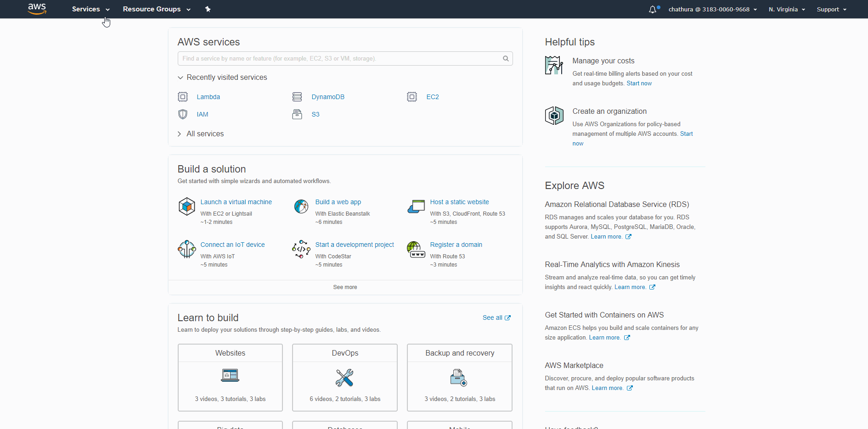Image resolution: width=868 pixels, height=429 pixels.
Task: Click 'With Elastic Beanstalk' text
Action: point(342,214)
